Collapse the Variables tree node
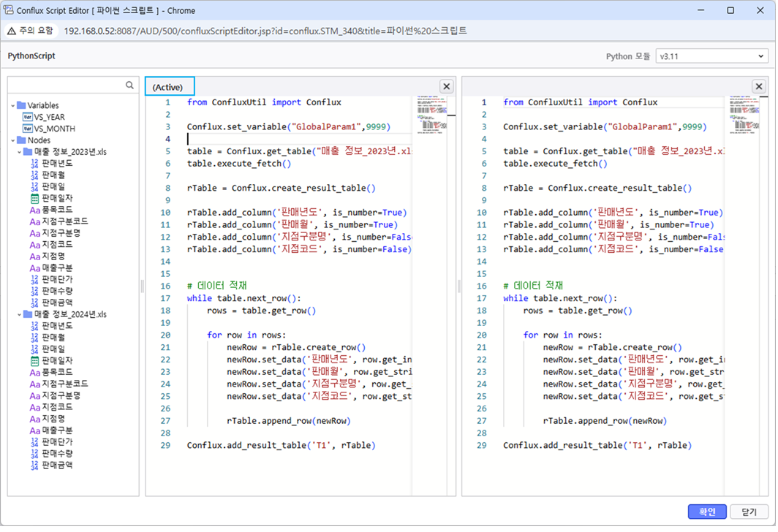 13,105
